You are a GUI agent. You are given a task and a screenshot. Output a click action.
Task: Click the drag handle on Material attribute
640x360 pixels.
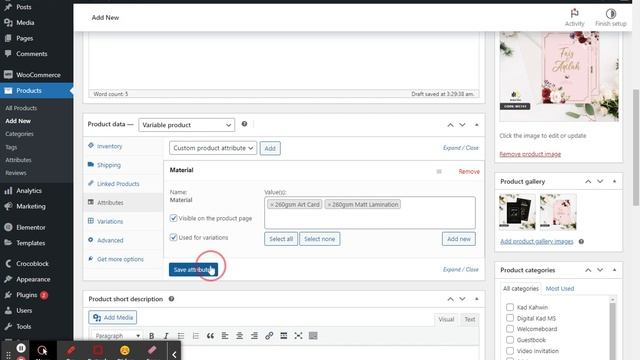[439, 171]
